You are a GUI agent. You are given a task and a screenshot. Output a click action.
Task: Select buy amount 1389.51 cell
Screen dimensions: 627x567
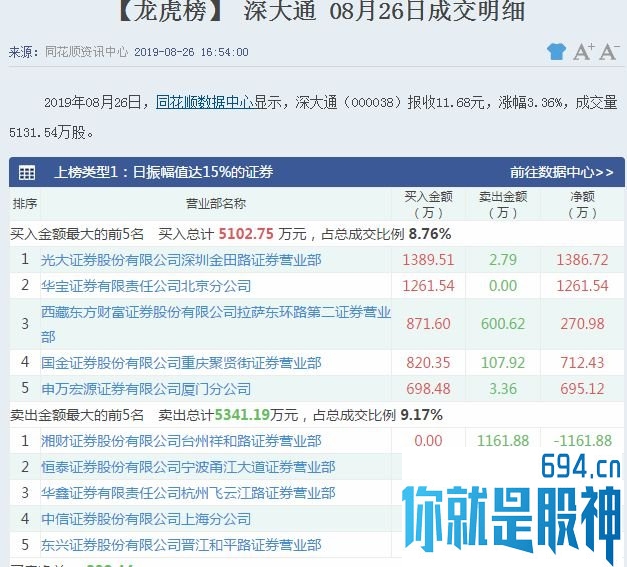(x=428, y=260)
